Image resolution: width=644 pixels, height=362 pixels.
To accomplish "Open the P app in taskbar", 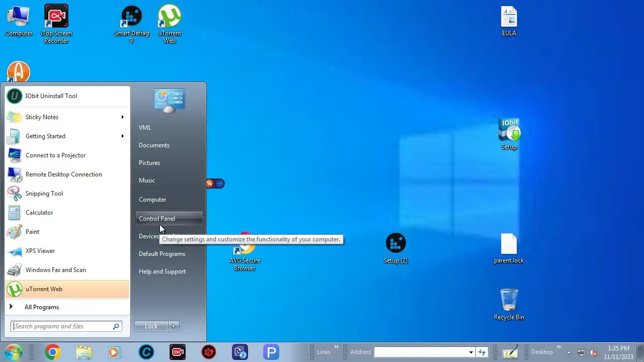I will [x=271, y=352].
